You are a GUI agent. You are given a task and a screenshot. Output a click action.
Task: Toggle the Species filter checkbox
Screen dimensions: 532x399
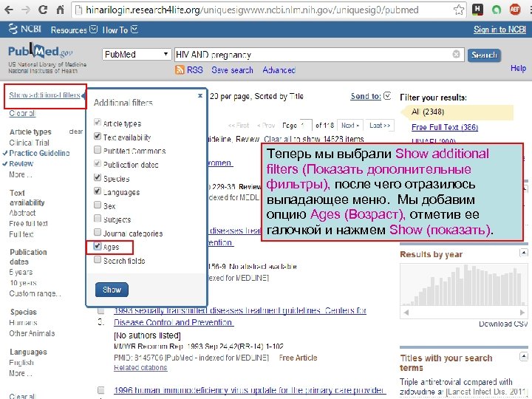98,177
